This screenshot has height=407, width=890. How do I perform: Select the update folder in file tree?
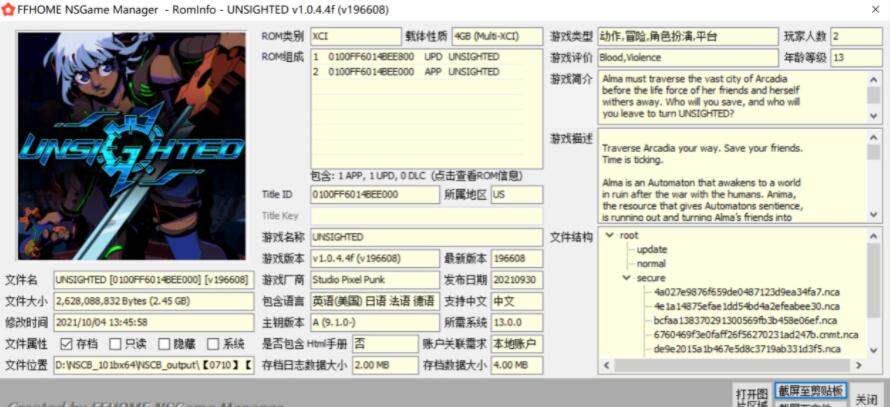(x=652, y=249)
